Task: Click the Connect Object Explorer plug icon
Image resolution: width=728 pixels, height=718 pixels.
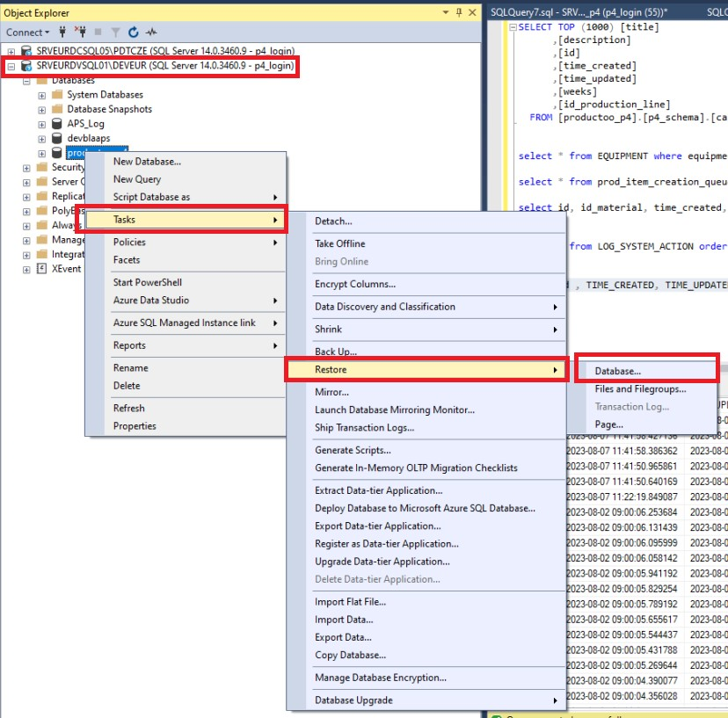Action: click(62, 33)
